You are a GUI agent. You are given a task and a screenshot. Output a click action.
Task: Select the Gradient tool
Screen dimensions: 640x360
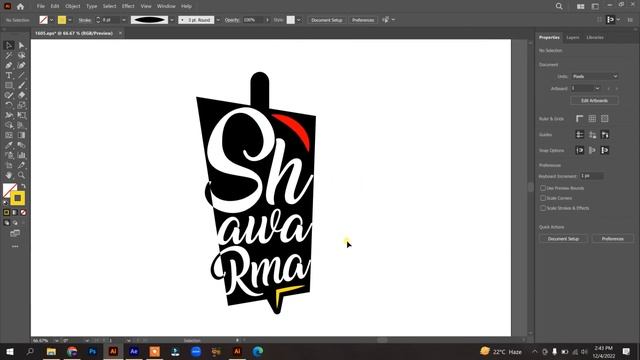click(21, 135)
